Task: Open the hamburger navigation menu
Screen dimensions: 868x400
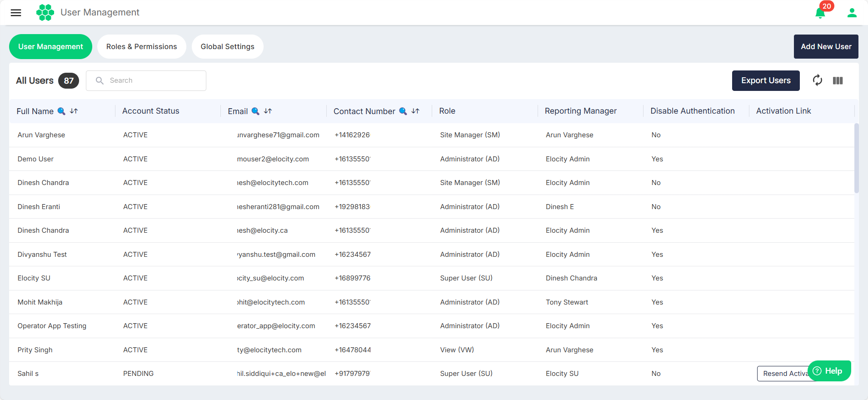Action: click(x=16, y=13)
